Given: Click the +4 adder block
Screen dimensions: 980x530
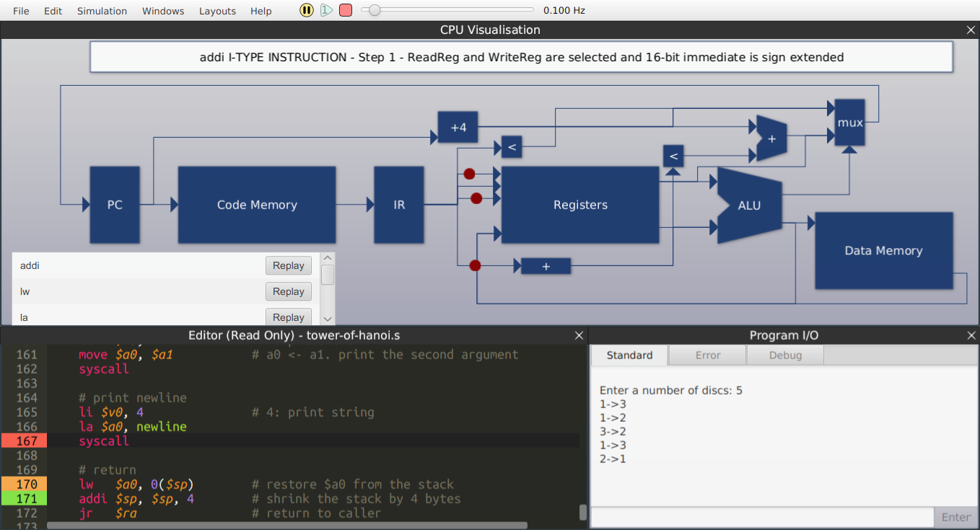Looking at the screenshot, I should click(458, 128).
